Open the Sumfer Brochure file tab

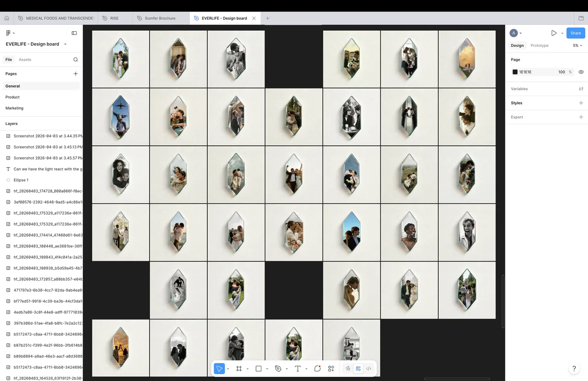coord(160,18)
